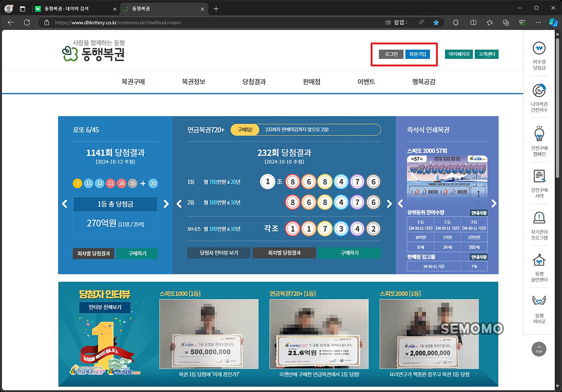
Task: Open browser extensions icon
Action: click(x=456, y=23)
